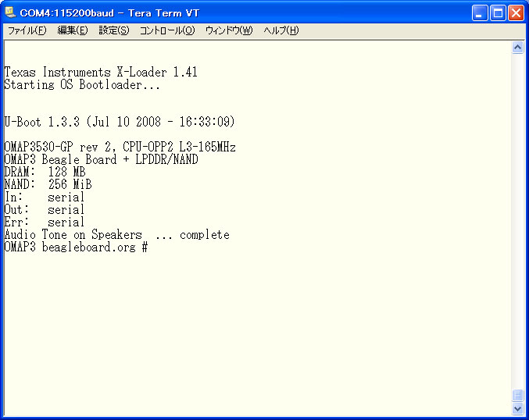Maximize the Tera Term window
The height and width of the screenshot is (420, 529).
(x=498, y=13)
